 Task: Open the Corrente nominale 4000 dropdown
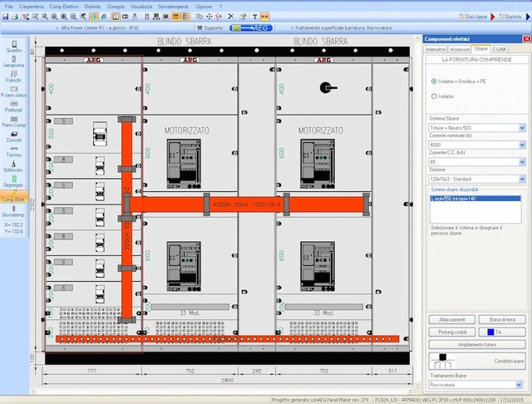[x=522, y=145]
